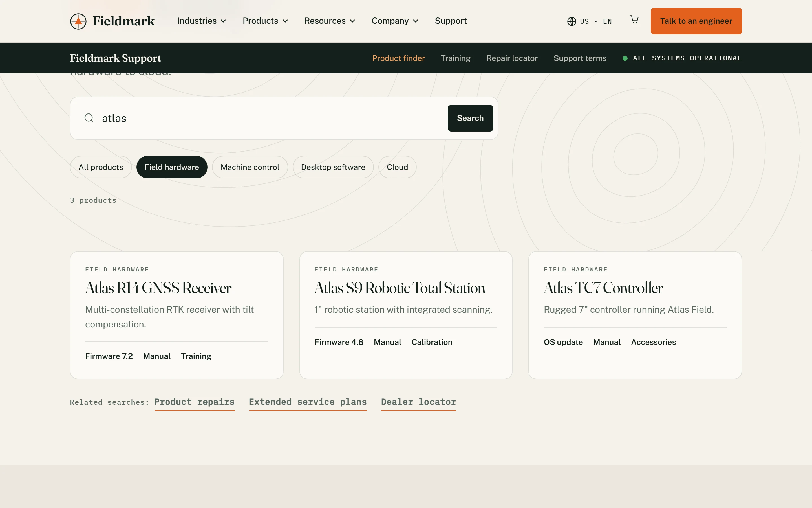Toggle the Field hardware filter chip

(172, 167)
